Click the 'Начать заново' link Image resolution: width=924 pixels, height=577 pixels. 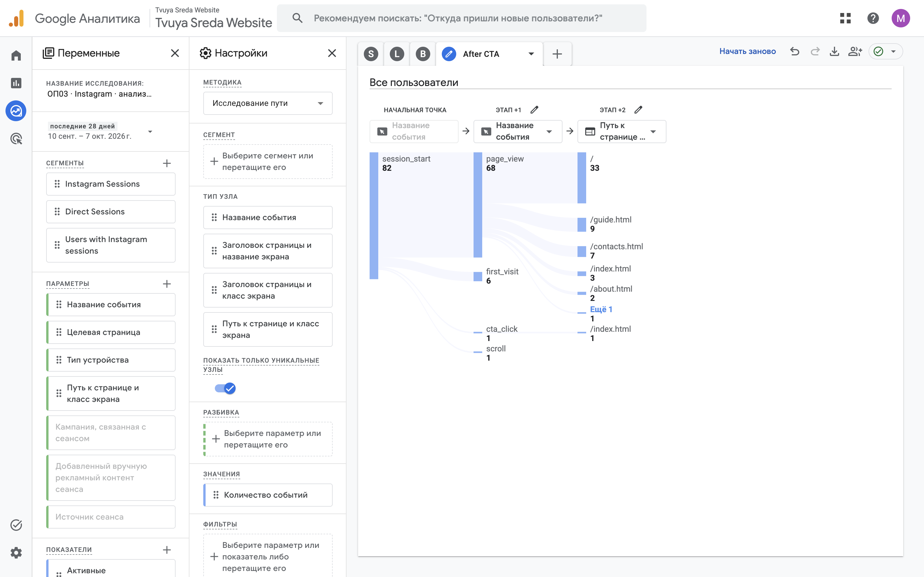coord(747,51)
